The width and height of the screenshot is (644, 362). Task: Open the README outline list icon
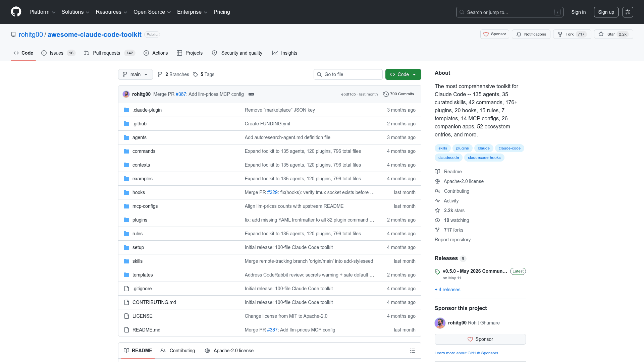(x=413, y=351)
